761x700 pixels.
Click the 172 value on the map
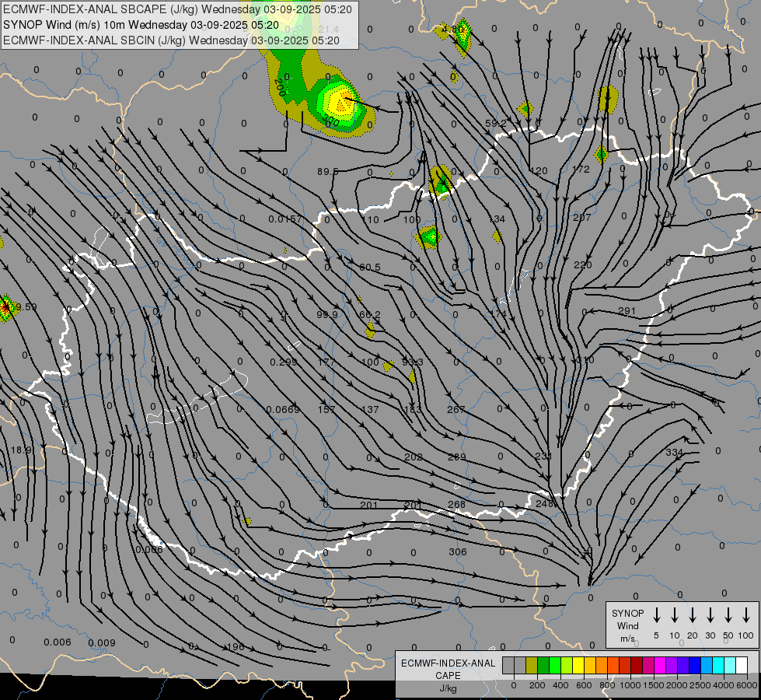coord(581,170)
